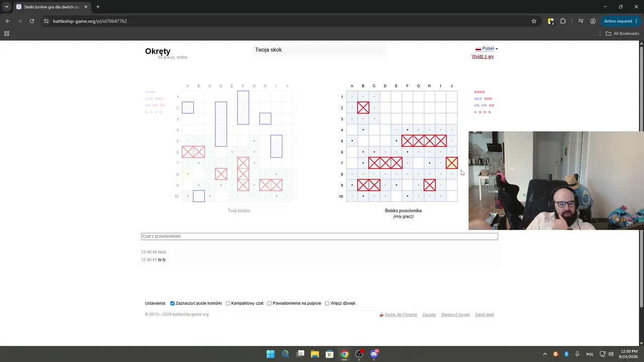644x362 pixels.
Task: Fire at cell A4 on opponent board
Action: click(x=352, y=130)
